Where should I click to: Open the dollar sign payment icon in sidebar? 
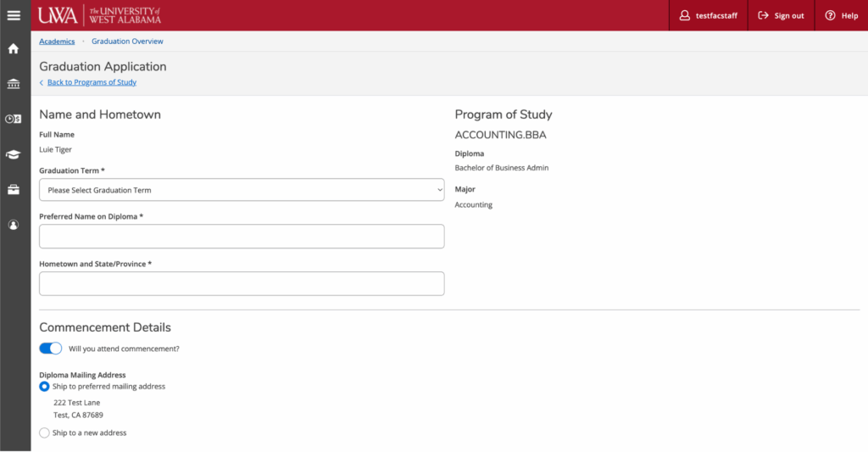point(14,119)
